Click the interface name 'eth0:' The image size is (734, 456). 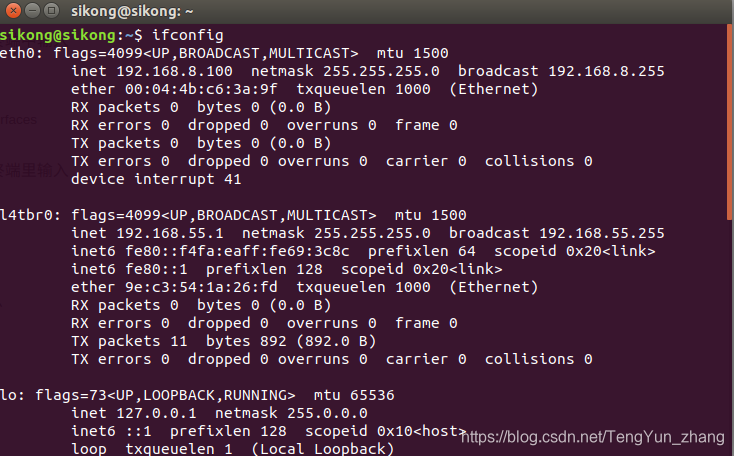pos(21,53)
